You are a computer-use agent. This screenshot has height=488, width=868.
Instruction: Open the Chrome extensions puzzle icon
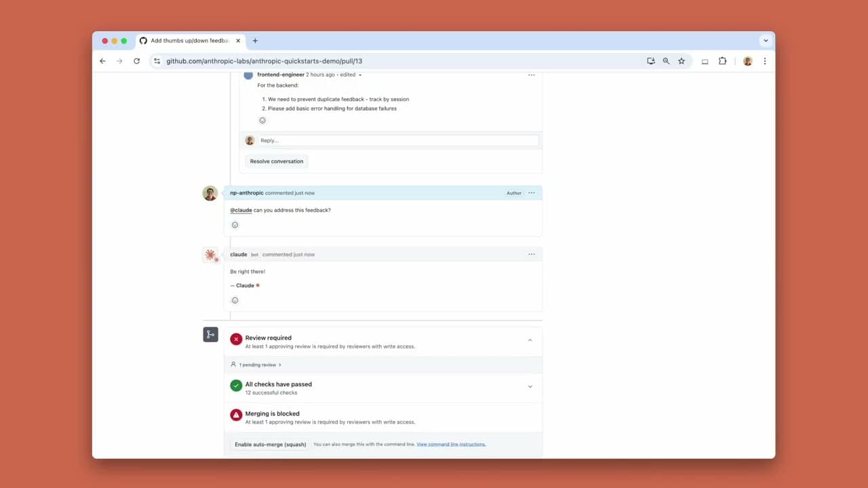722,61
